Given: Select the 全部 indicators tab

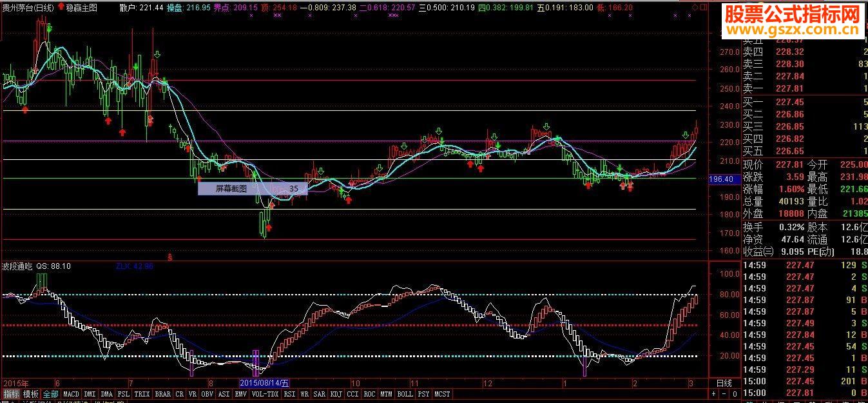Looking at the screenshot, I should tap(51, 393).
